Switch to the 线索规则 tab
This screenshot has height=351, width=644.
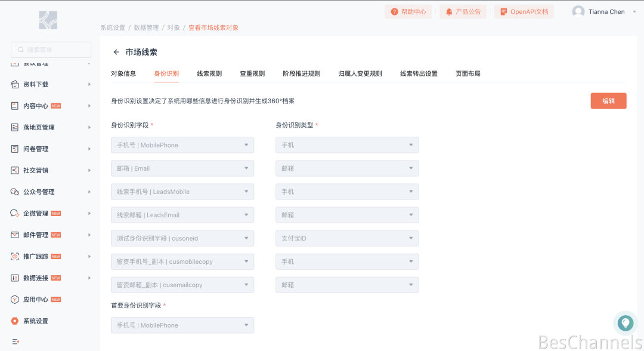point(209,73)
